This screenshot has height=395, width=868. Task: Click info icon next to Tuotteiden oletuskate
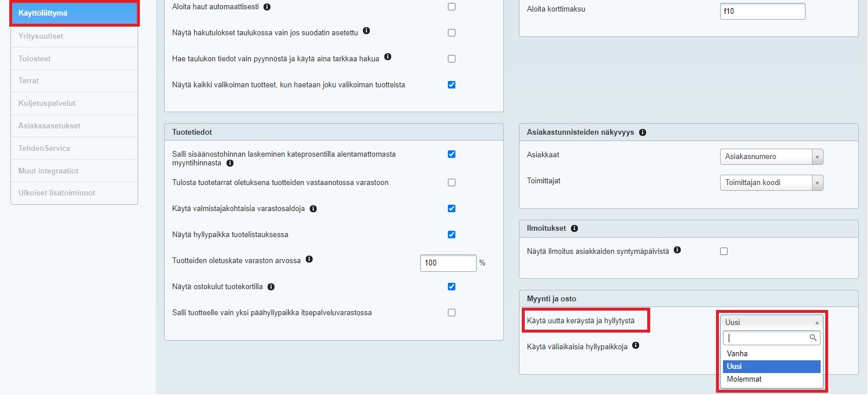(x=309, y=260)
